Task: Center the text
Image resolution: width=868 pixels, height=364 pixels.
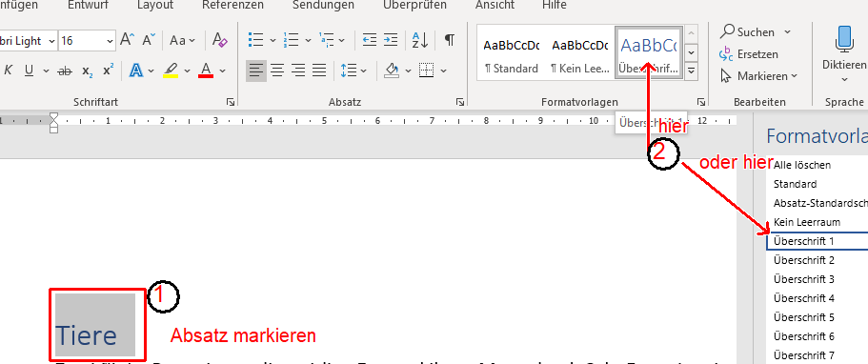Action: coord(276,71)
